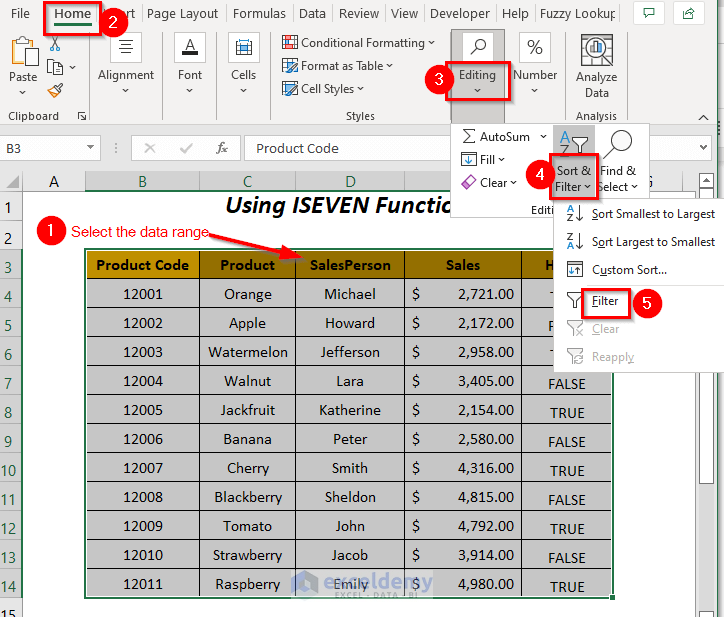Open the Cells group icon
This screenshot has height=617, width=724.
click(x=244, y=47)
